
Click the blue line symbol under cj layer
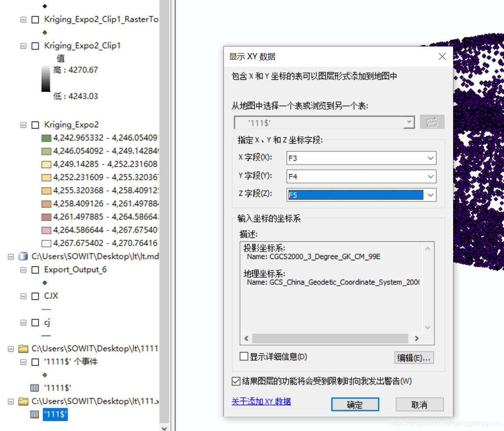pyautogui.click(x=46, y=336)
